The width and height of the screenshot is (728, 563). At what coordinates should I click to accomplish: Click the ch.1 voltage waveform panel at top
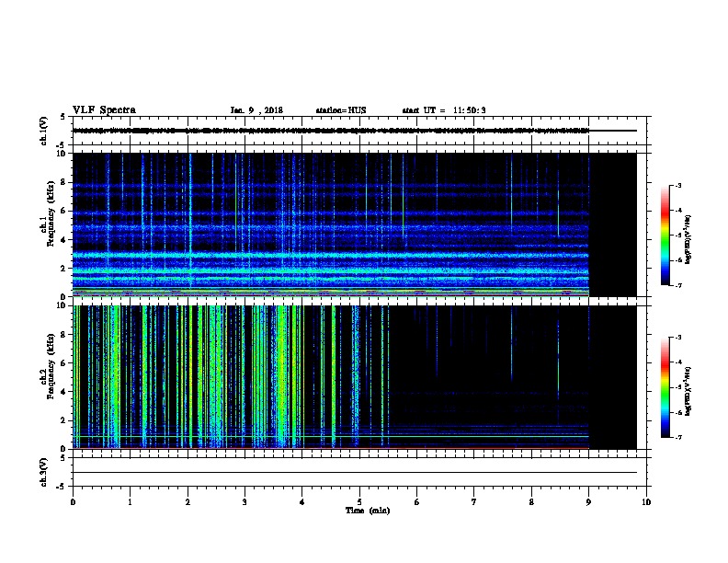click(359, 131)
